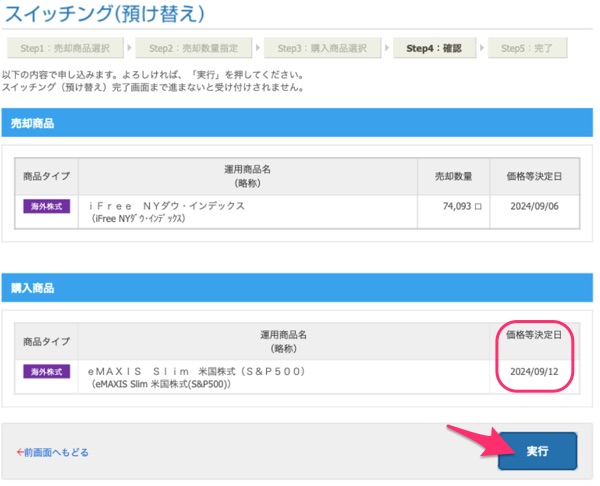The height and width of the screenshot is (486, 600).
Task: Select Step4：確認 step tab
Action: tap(434, 48)
